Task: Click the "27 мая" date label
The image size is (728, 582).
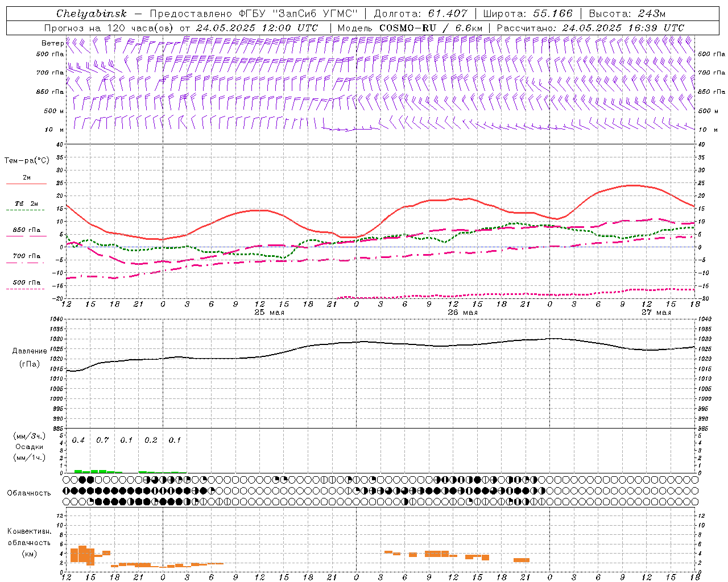Action: pos(656,313)
